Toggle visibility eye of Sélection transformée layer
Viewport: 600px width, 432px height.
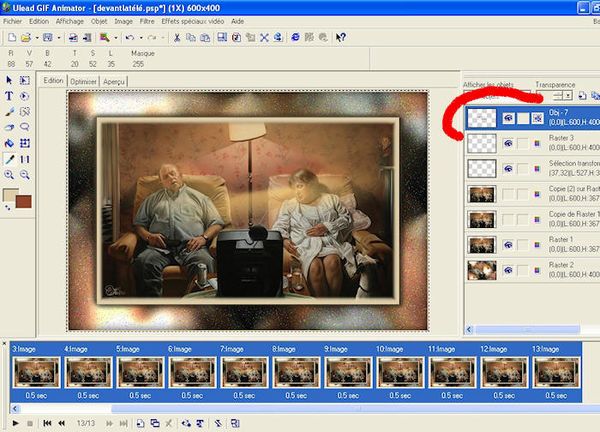[508, 169]
